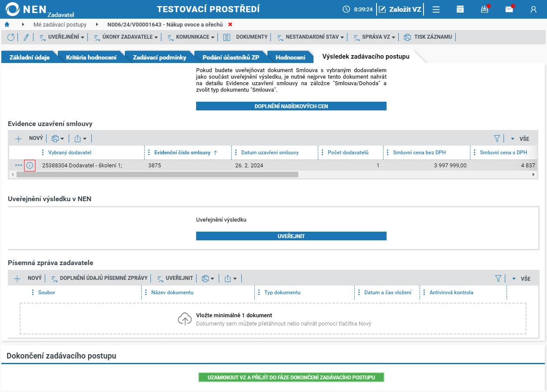Open the hamburger menu in the header
The image size is (547, 392).
click(436, 9)
